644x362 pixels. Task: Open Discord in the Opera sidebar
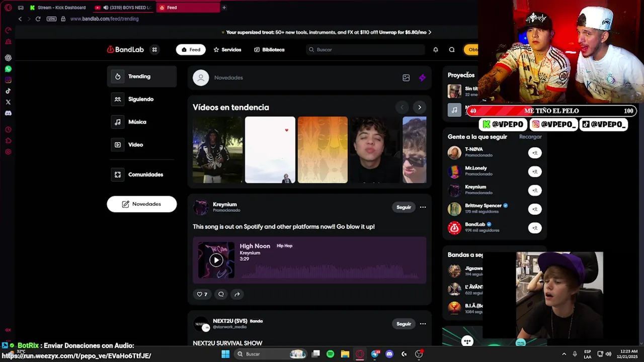pos(8,113)
